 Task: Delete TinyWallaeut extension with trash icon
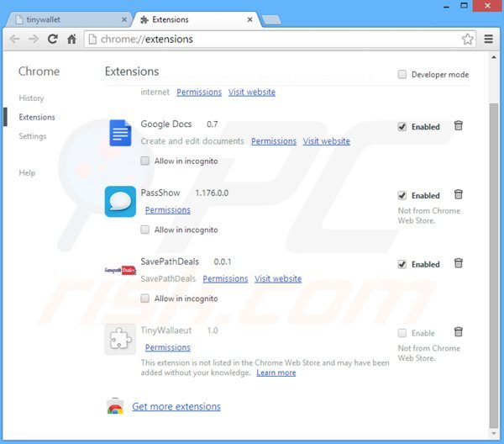click(459, 332)
